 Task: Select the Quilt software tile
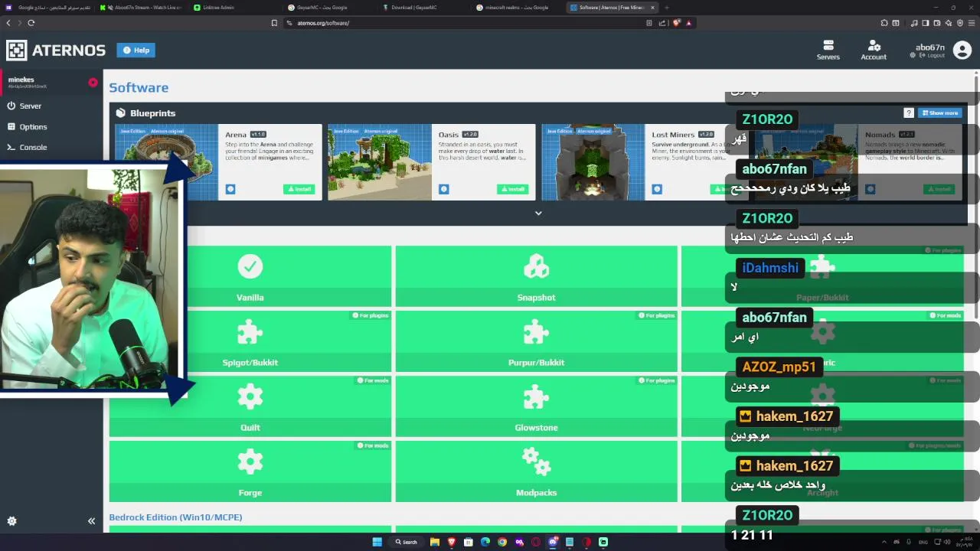tap(250, 406)
